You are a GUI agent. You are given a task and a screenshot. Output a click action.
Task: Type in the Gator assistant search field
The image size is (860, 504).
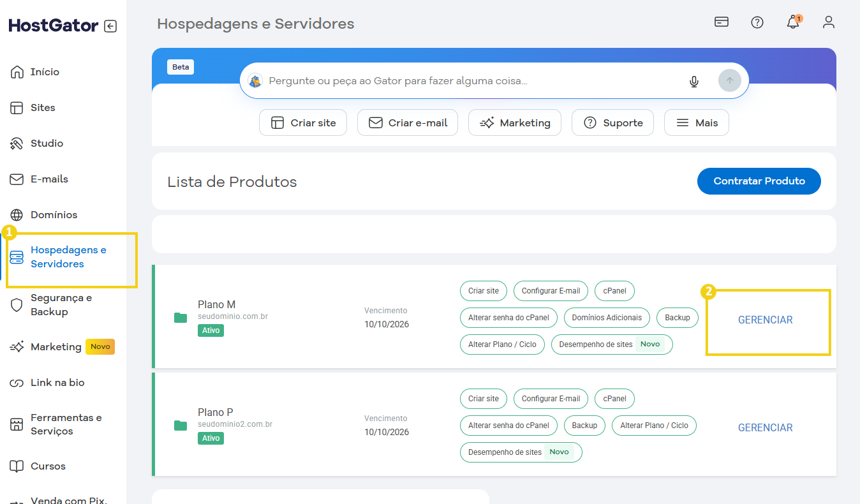click(x=466, y=81)
